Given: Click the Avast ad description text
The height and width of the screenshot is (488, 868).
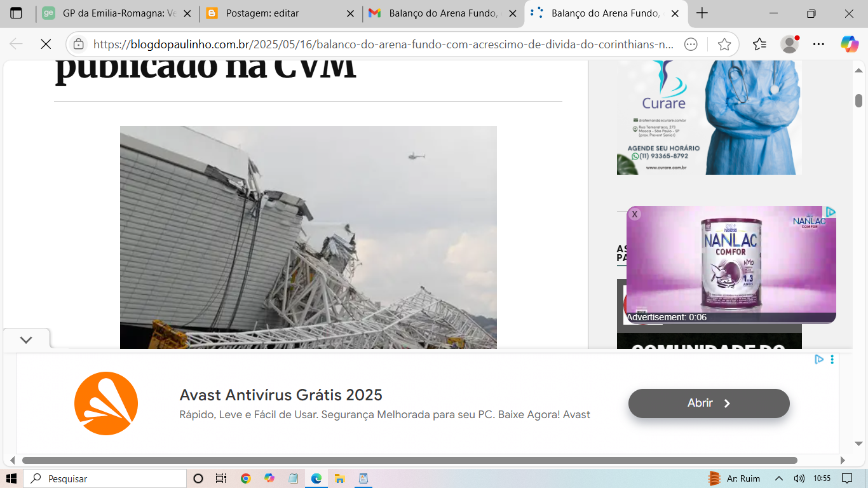Looking at the screenshot, I should point(385,414).
